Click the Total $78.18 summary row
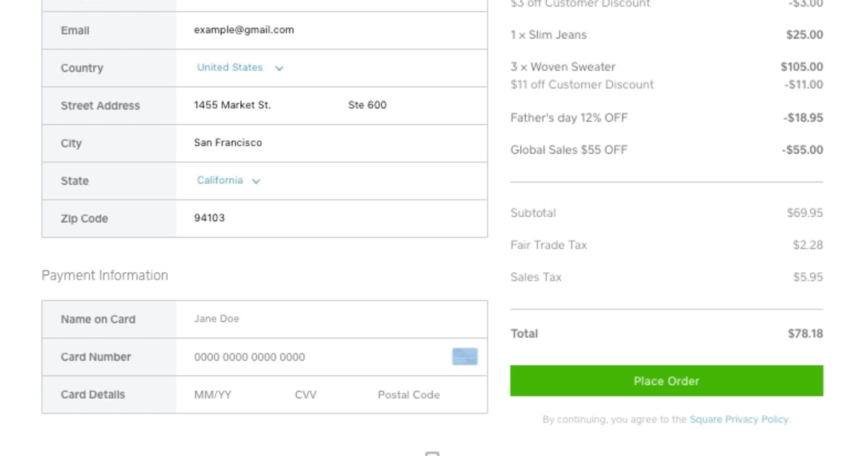Image resolution: width=868 pixels, height=456 pixels. tap(666, 333)
